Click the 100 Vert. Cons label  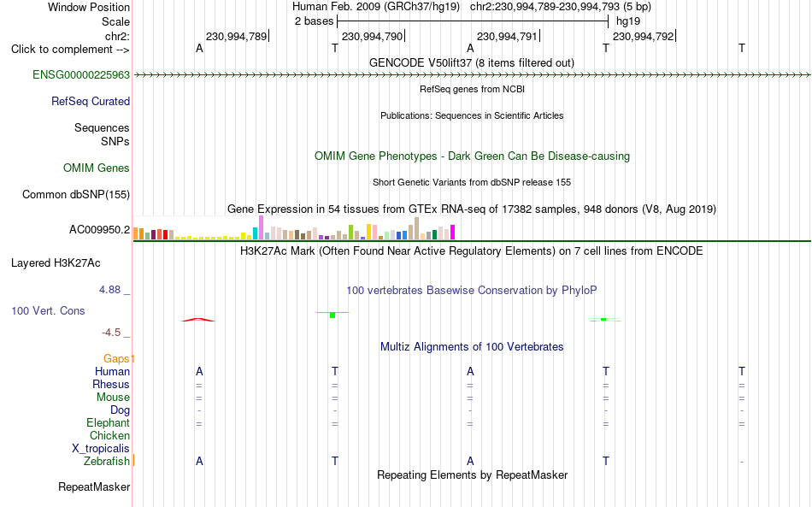pos(48,310)
